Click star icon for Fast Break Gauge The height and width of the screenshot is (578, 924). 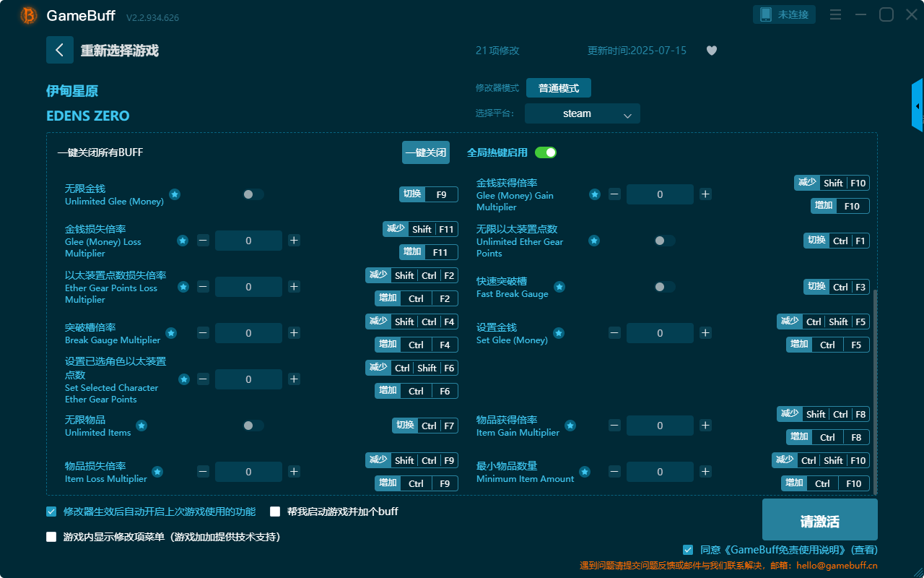pyautogui.click(x=559, y=287)
